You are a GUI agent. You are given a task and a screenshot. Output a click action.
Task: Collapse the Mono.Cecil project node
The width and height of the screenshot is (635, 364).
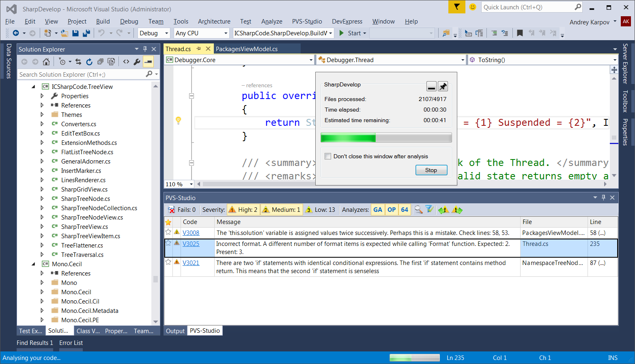point(34,264)
